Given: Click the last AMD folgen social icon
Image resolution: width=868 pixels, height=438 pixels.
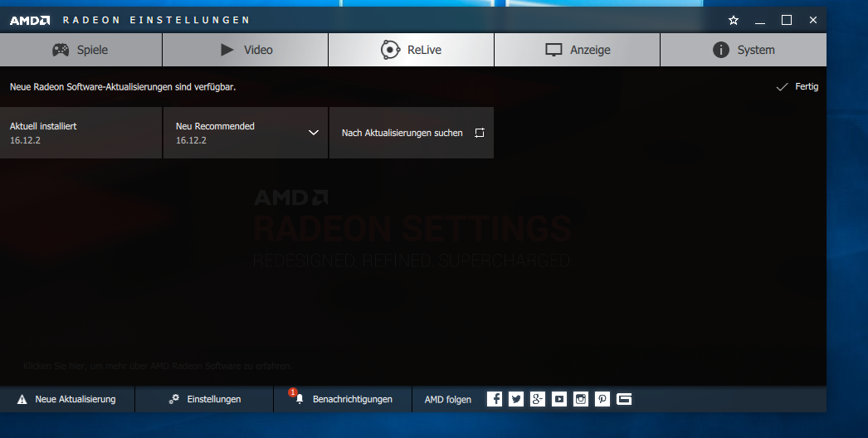Looking at the screenshot, I should [x=624, y=399].
